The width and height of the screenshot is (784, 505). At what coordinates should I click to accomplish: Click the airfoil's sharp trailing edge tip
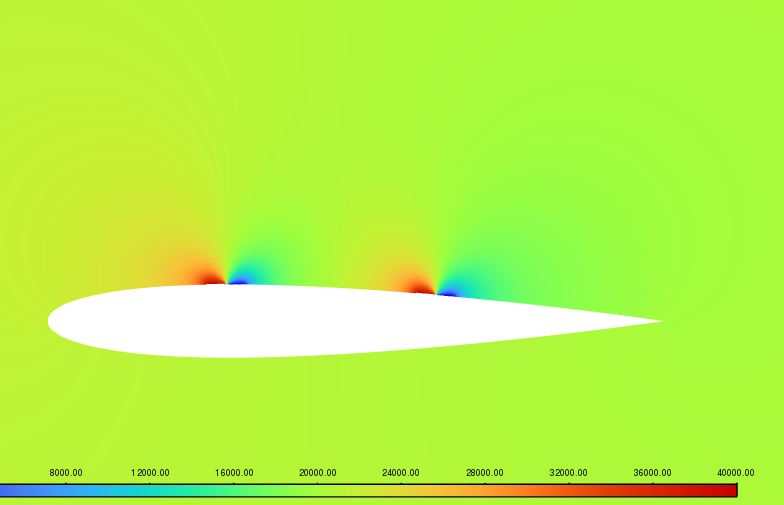(659, 321)
